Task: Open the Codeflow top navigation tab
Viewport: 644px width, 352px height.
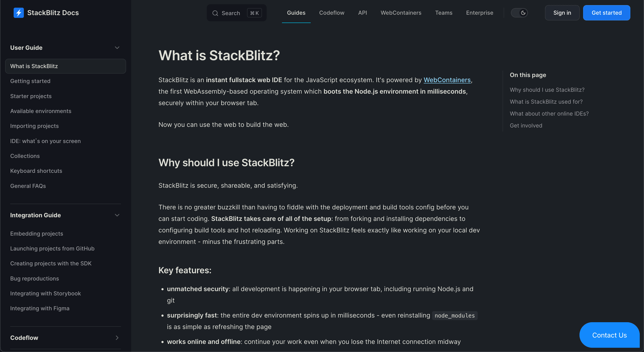Action: (x=332, y=13)
